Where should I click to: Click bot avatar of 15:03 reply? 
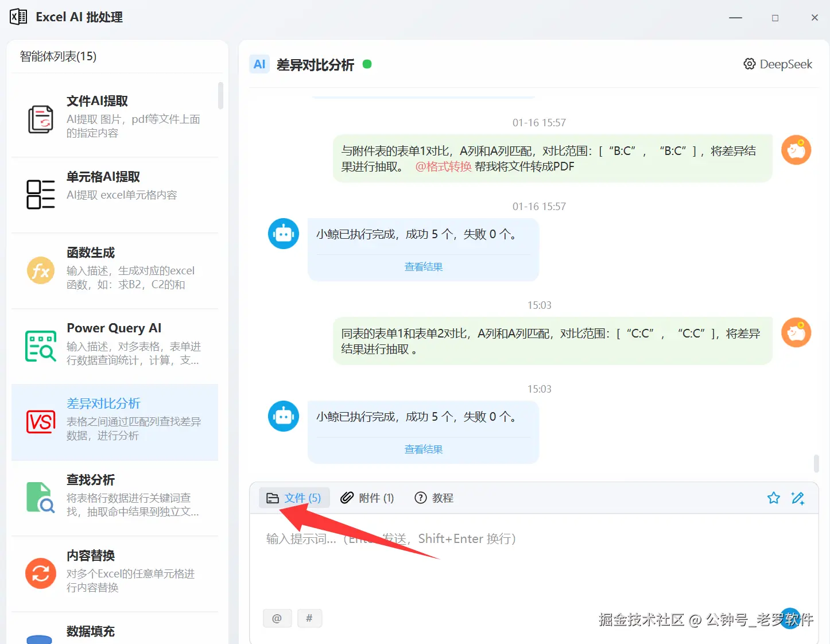(x=284, y=416)
